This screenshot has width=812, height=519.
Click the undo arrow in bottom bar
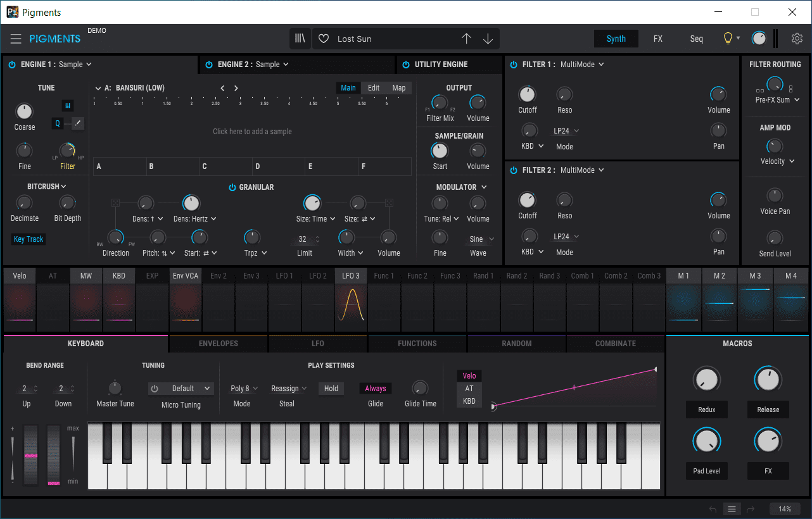click(x=713, y=509)
